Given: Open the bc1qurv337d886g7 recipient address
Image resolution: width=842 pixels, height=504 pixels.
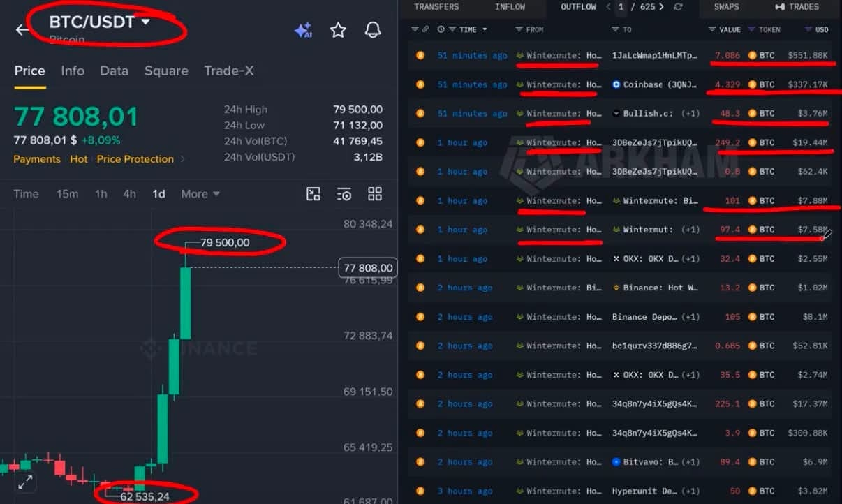Looking at the screenshot, I should point(654,346).
